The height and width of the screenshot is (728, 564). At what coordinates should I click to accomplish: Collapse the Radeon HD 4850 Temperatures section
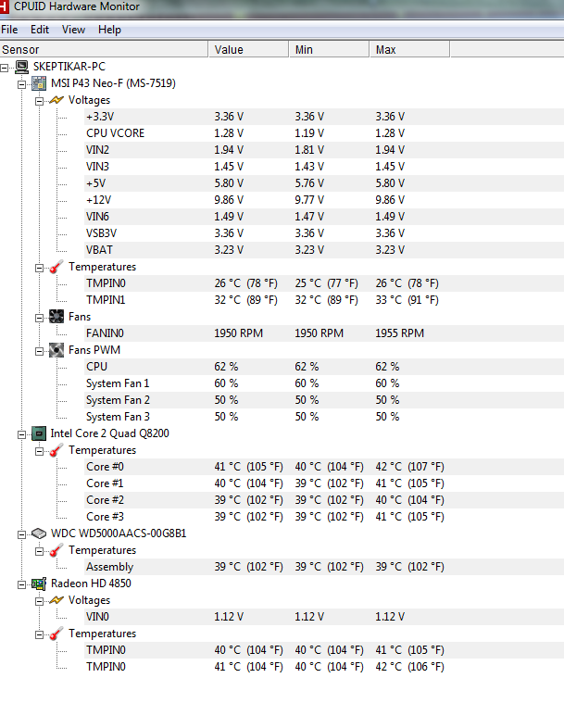pyautogui.click(x=40, y=634)
